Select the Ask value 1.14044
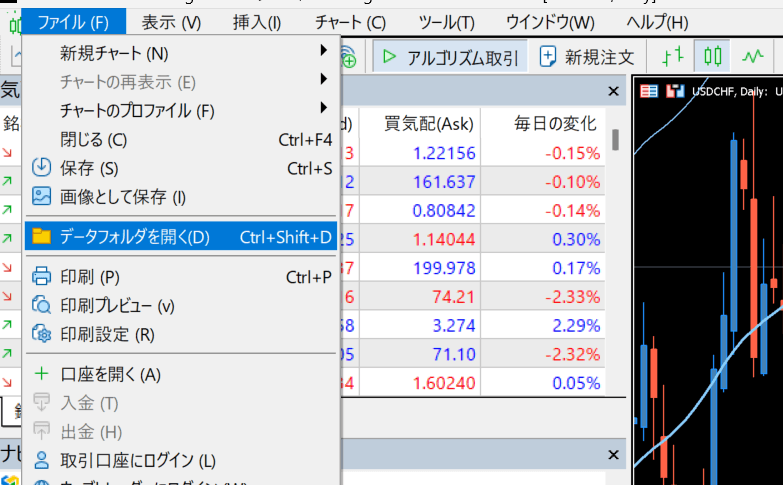Screen dimensions: 783x485 click(444, 240)
